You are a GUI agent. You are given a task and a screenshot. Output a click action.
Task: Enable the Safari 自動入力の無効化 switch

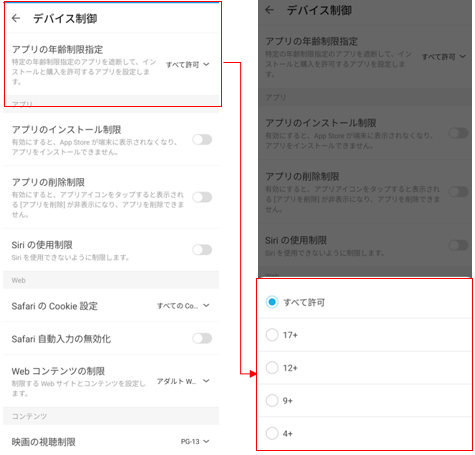(x=202, y=338)
